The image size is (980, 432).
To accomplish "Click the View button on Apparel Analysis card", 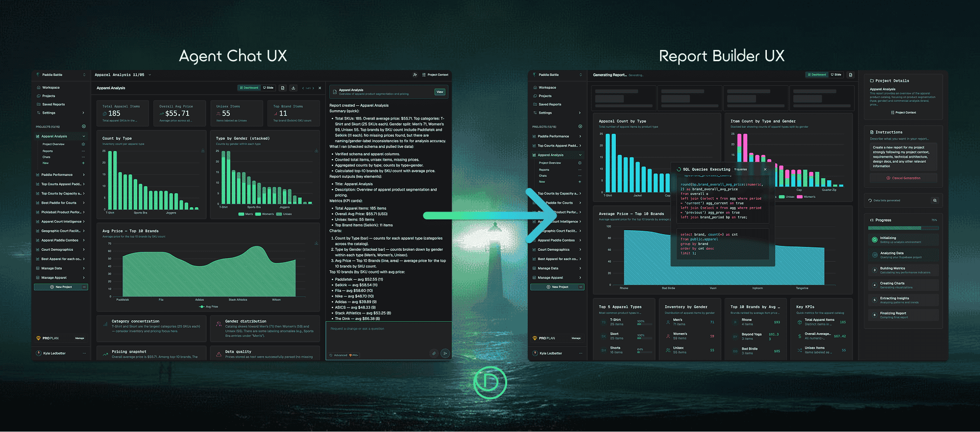I will (440, 92).
